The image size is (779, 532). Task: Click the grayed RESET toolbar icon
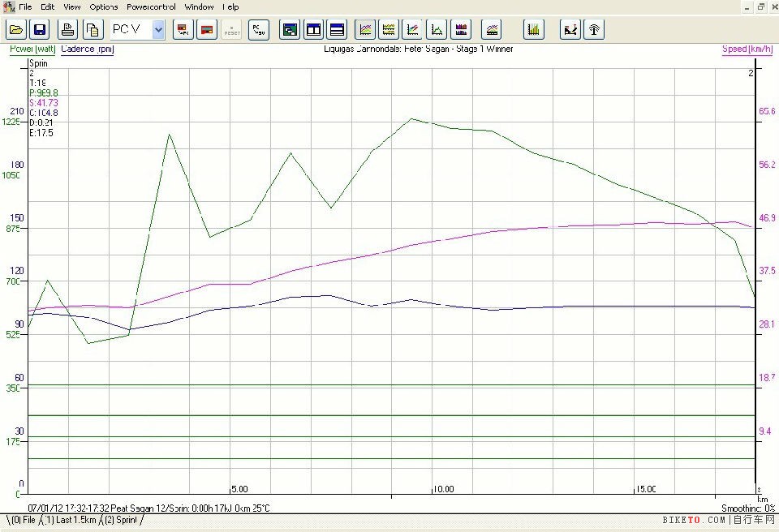(232, 30)
